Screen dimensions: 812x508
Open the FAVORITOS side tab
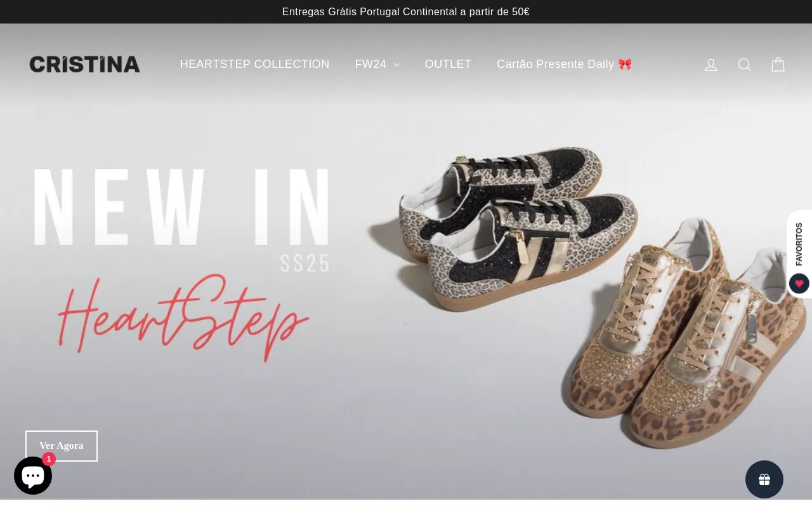pyautogui.click(x=799, y=244)
